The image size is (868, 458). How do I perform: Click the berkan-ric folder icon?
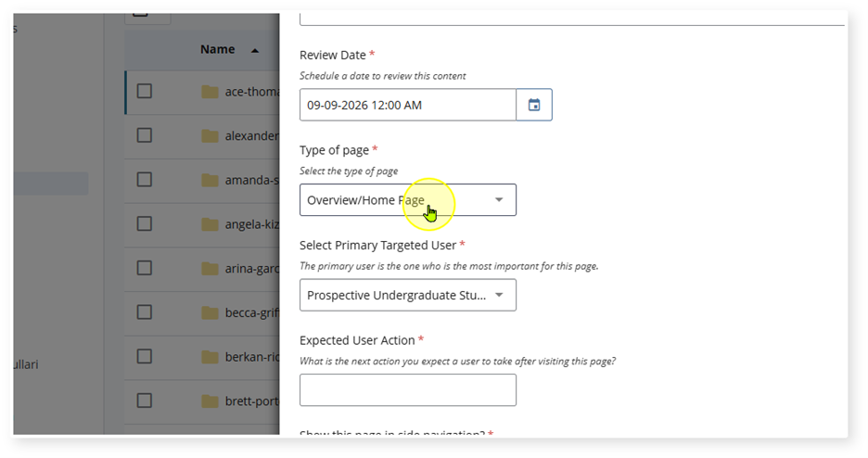coord(210,357)
